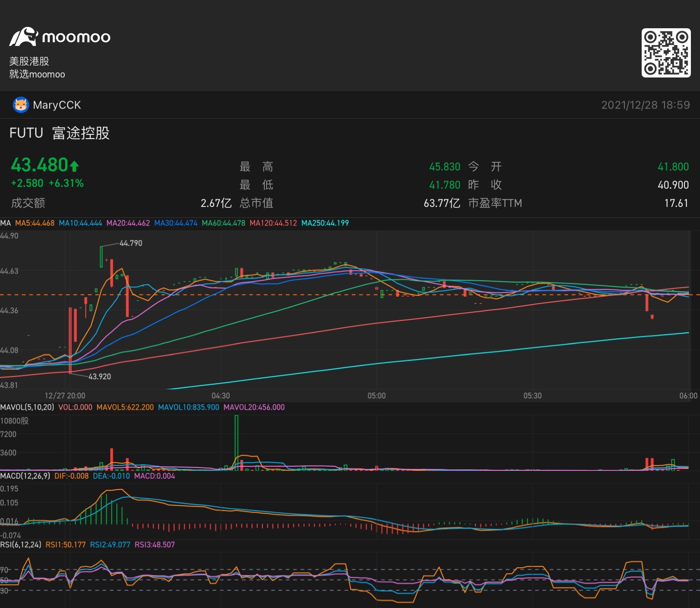This screenshot has width=700, height=608.
Task: Select the FUTU 富途控股 stock title
Action: [60, 133]
